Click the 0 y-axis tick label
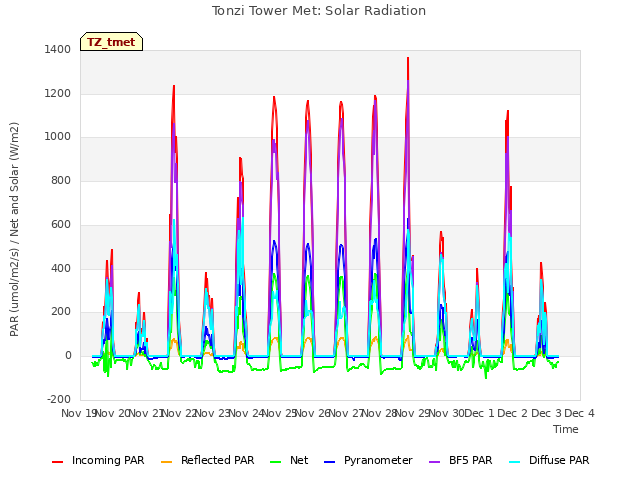Screen dimensions: 640x480 click(68, 356)
